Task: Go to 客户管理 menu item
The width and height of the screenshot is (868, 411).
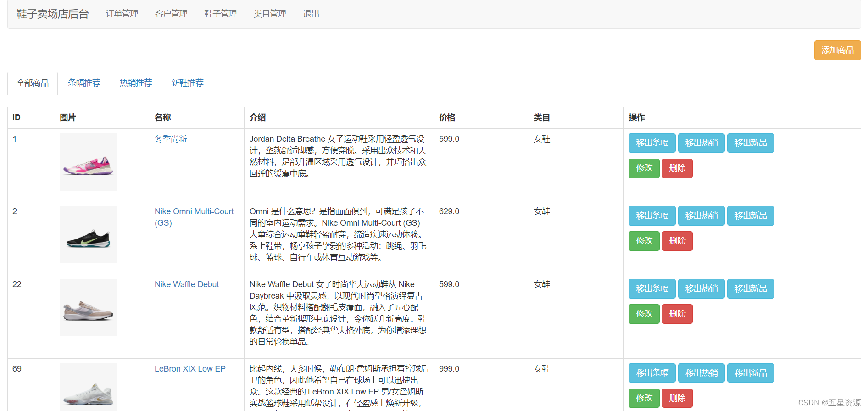Action: coord(171,14)
